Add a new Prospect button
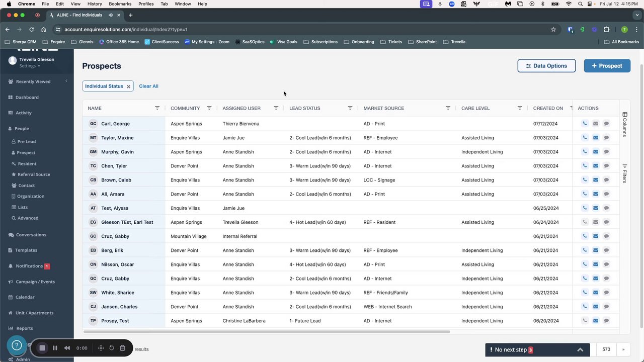Viewport: 644px width, 362px height. (x=607, y=66)
